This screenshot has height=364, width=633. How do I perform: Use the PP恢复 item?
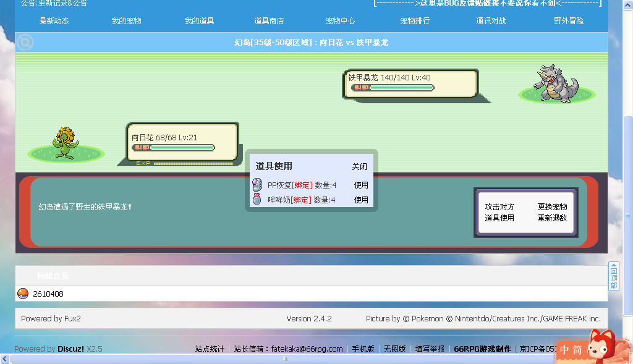[361, 185]
